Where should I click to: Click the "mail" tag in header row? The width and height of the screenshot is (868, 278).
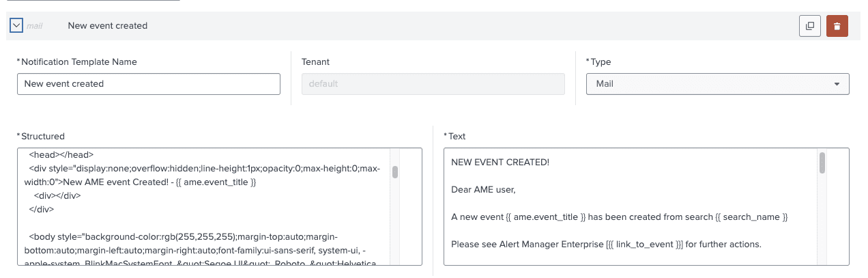[35, 26]
